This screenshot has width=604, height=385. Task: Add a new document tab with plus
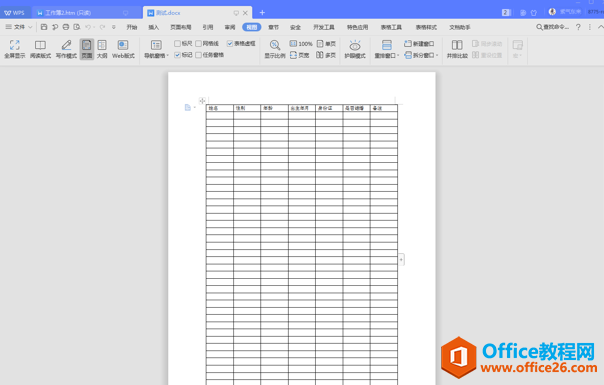tap(262, 13)
